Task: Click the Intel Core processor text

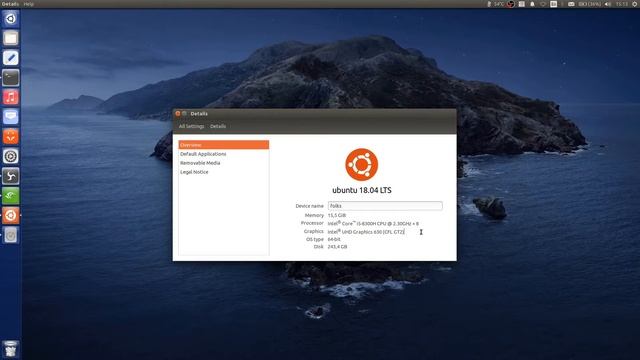Action: pyautogui.click(x=373, y=223)
